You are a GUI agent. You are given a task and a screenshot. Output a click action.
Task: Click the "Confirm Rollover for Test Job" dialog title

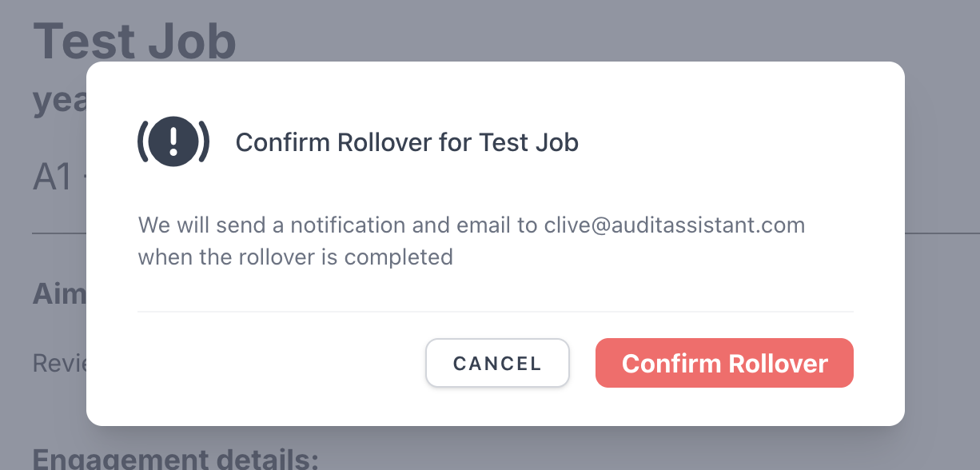click(407, 142)
